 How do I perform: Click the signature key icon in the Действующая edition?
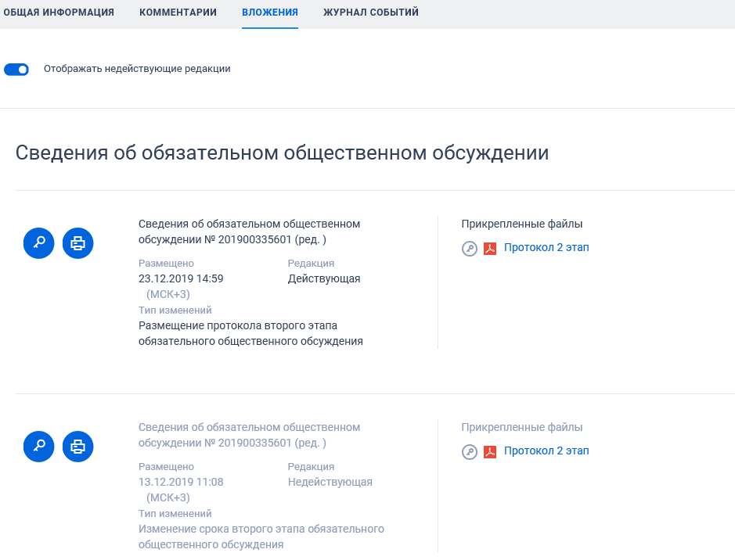[x=469, y=248]
